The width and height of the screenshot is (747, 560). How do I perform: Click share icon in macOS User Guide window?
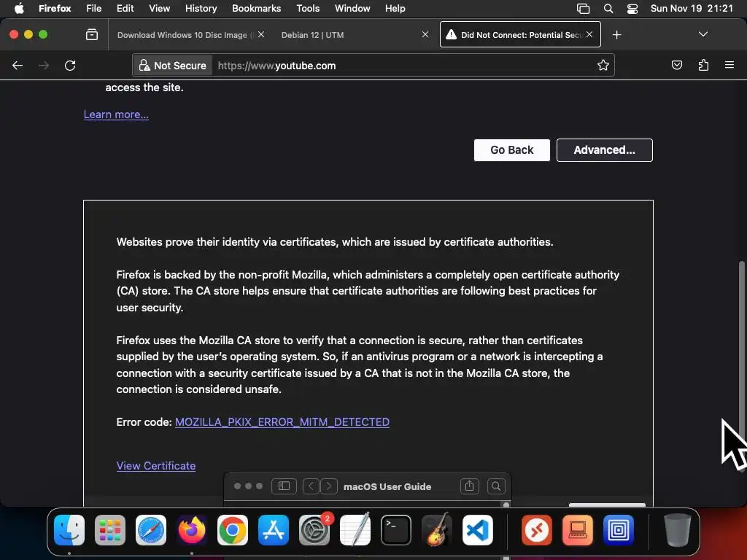click(469, 486)
